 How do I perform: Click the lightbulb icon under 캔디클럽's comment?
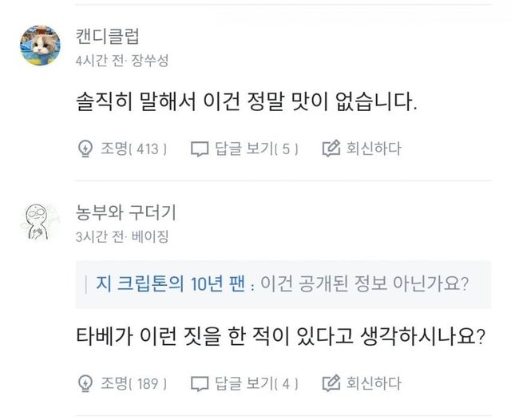tap(85, 149)
